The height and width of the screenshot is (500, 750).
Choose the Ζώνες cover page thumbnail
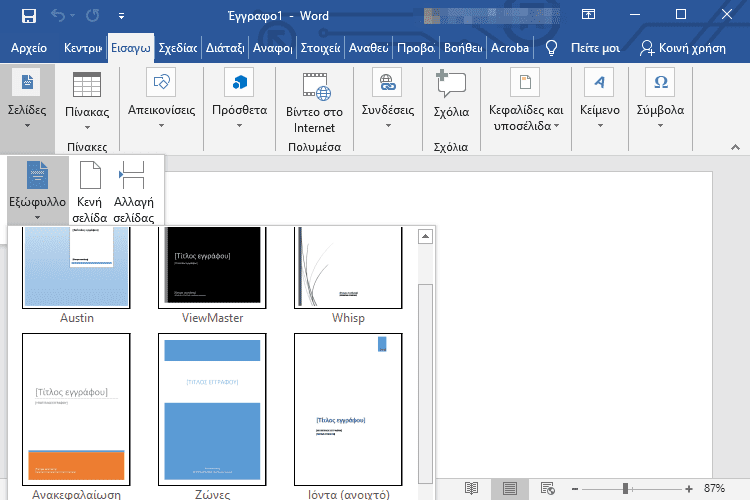click(212, 410)
